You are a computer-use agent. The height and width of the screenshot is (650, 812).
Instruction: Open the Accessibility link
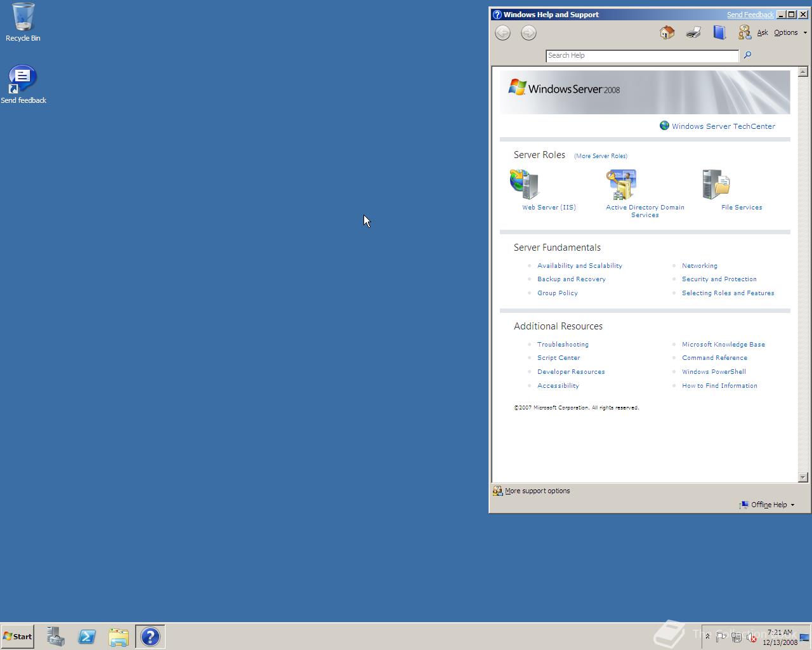pyautogui.click(x=558, y=386)
